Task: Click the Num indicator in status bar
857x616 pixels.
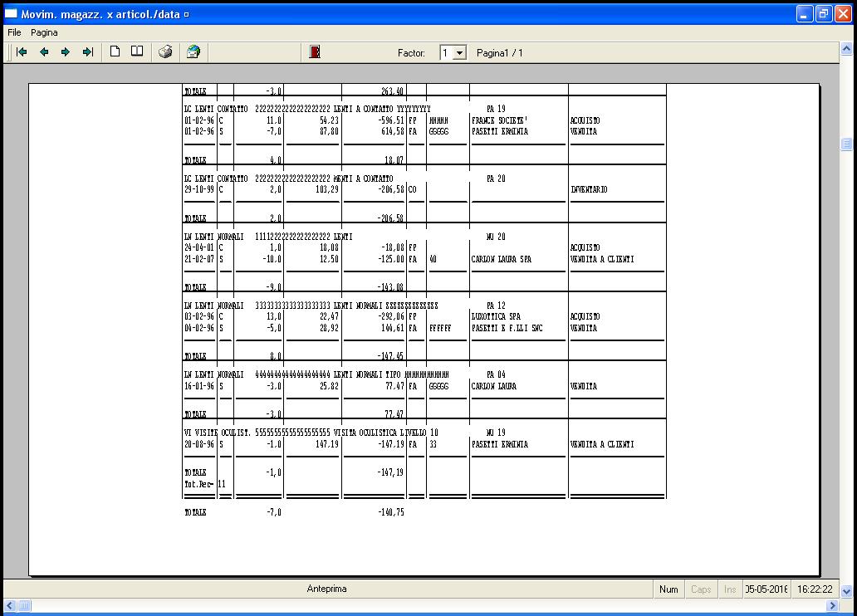Action: [x=668, y=589]
